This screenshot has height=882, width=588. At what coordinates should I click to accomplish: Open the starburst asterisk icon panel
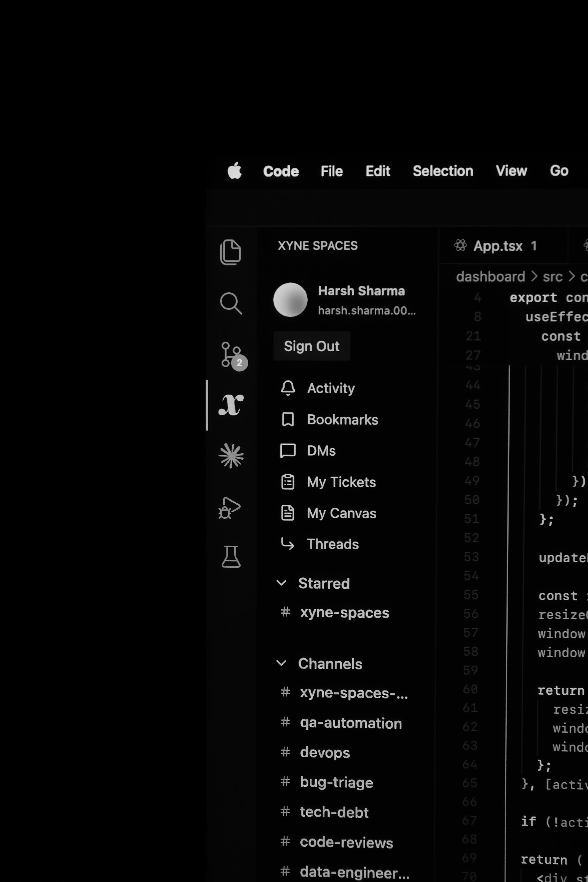point(231,456)
